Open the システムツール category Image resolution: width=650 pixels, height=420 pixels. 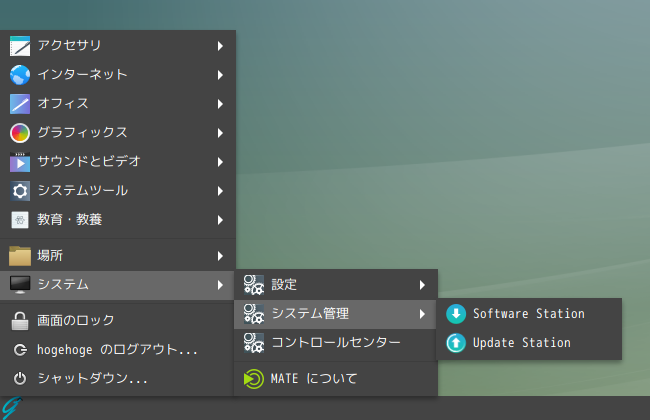118,191
